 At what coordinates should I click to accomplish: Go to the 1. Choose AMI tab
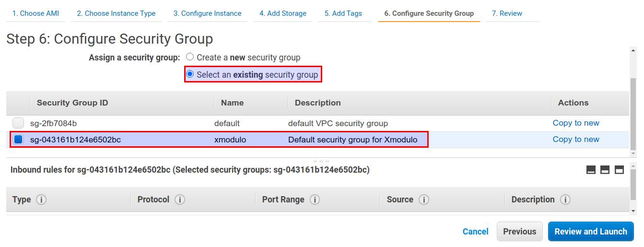(36, 13)
